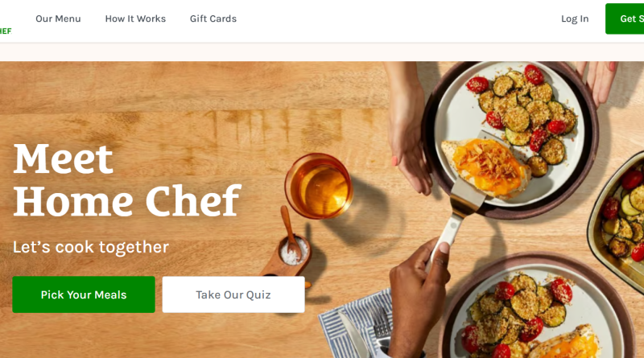Click the amber drink glass in hero photo

click(319, 186)
